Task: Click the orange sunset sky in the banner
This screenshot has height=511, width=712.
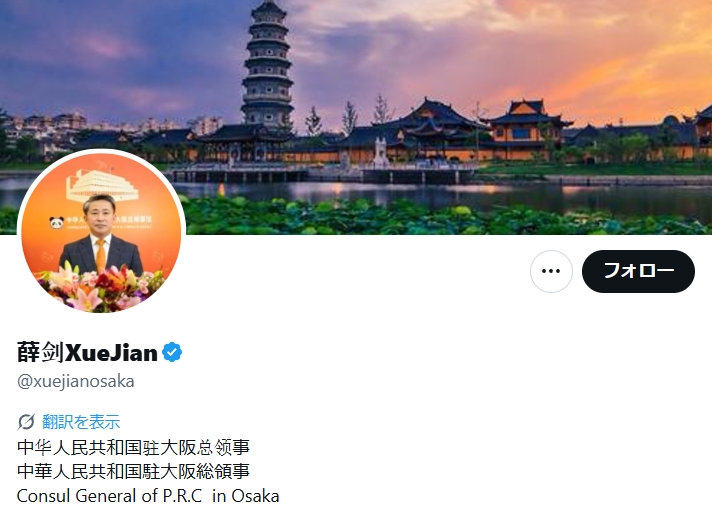Action: [613, 68]
